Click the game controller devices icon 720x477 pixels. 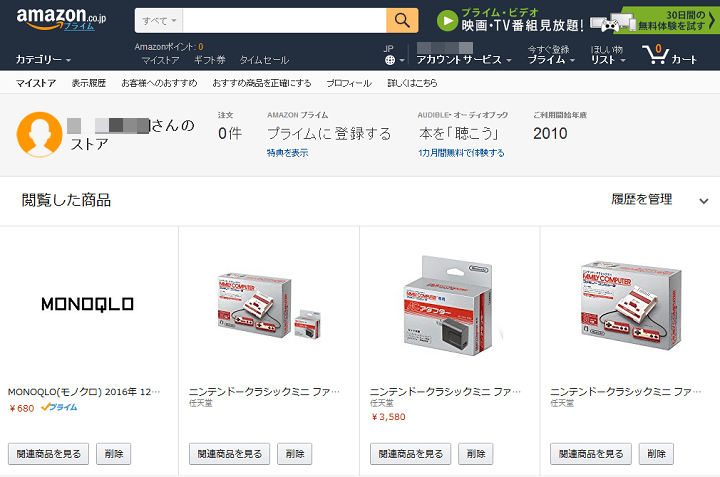click(612, 22)
